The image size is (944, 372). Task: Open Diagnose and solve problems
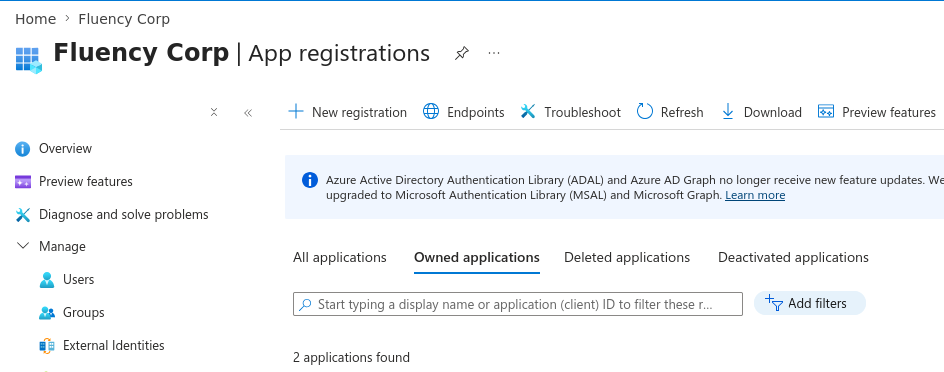123,214
